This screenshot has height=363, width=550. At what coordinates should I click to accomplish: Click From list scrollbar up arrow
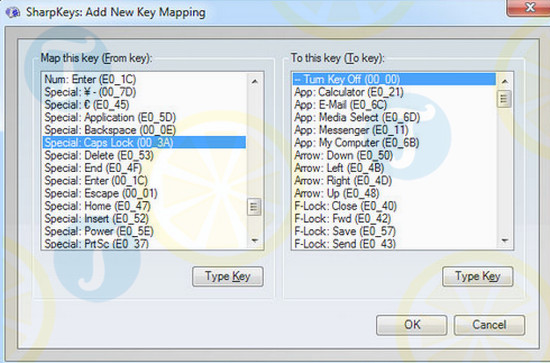click(255, 81)
